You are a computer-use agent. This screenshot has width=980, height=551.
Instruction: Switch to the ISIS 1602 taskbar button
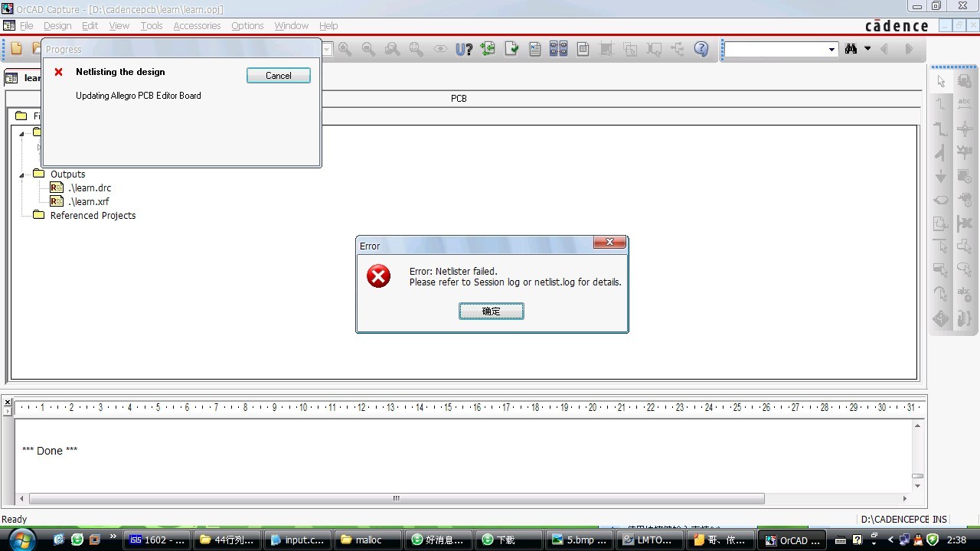pyautogui.click(x=158, y=540)
